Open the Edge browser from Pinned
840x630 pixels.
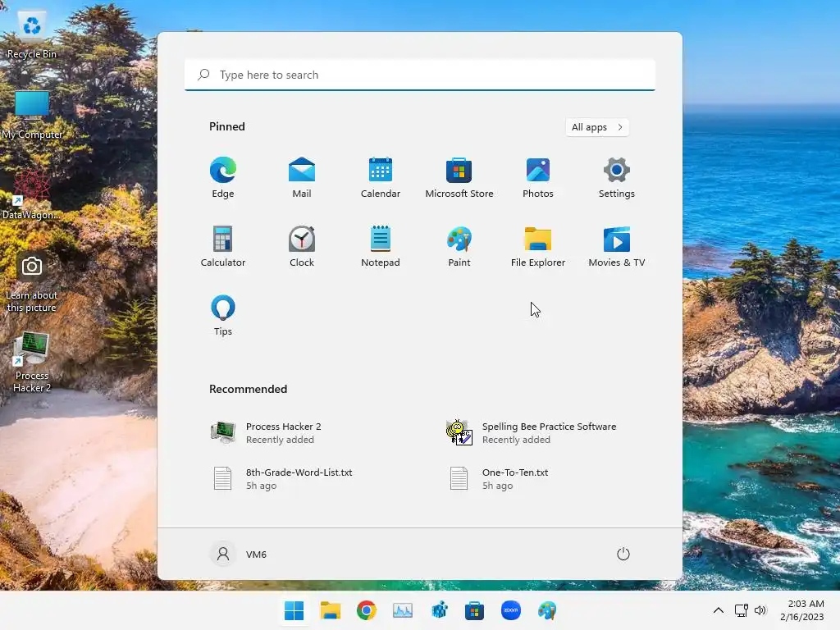tap(223, 178)
